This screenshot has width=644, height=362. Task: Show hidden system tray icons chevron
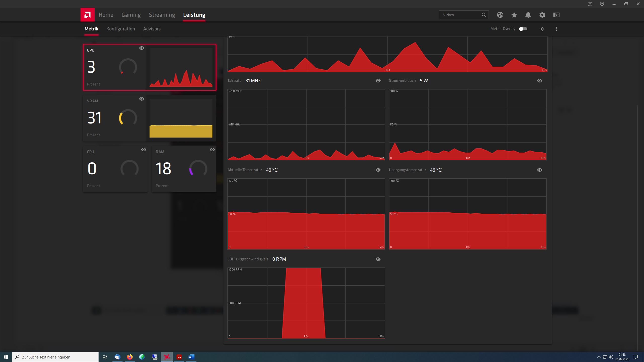(599, 357)
